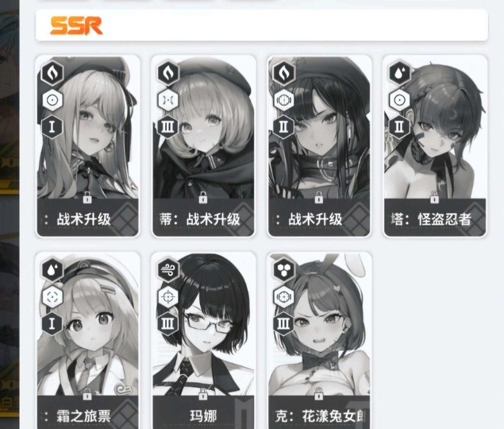Image resolution: width=504 pixels, height=429 pixels.
Task: Click weapon type icon on 蒂:战术升级 card
Action: (x=168, y=100)
